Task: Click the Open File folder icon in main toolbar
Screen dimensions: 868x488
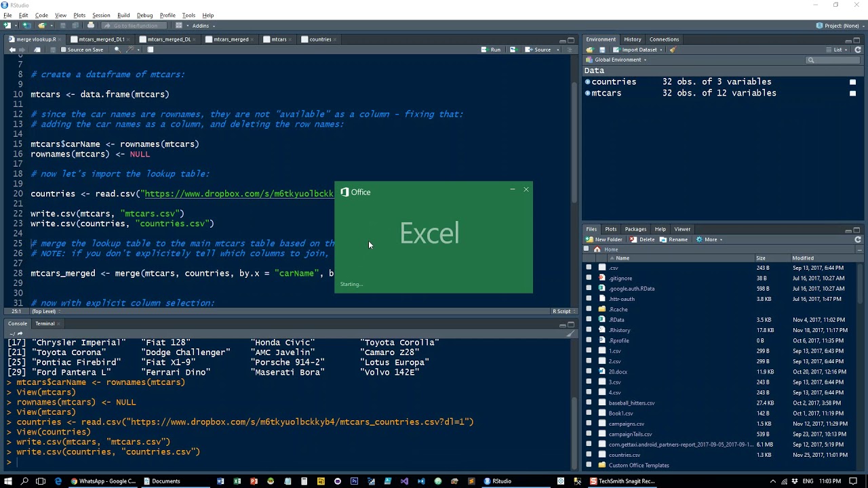Action: tap(42, 26)
